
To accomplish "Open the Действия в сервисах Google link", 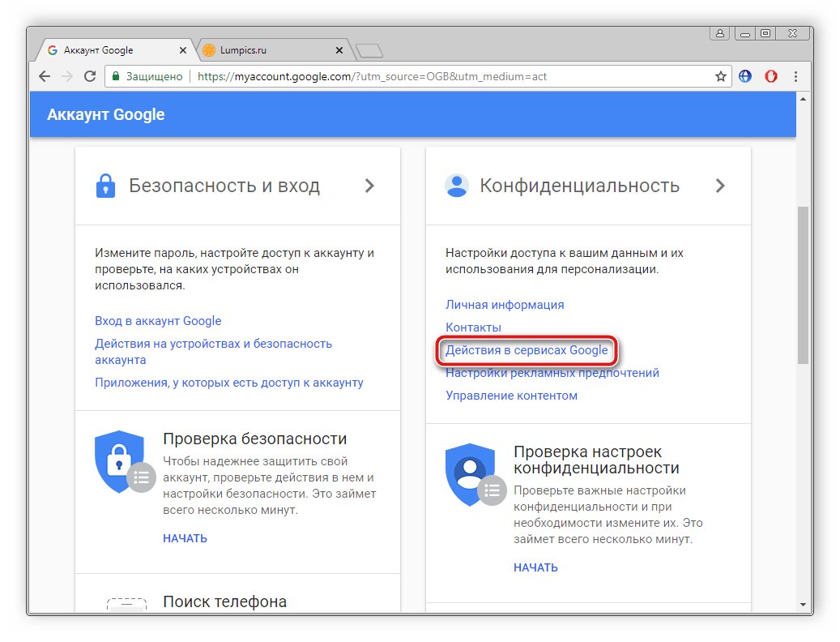I will pos(527,350).
